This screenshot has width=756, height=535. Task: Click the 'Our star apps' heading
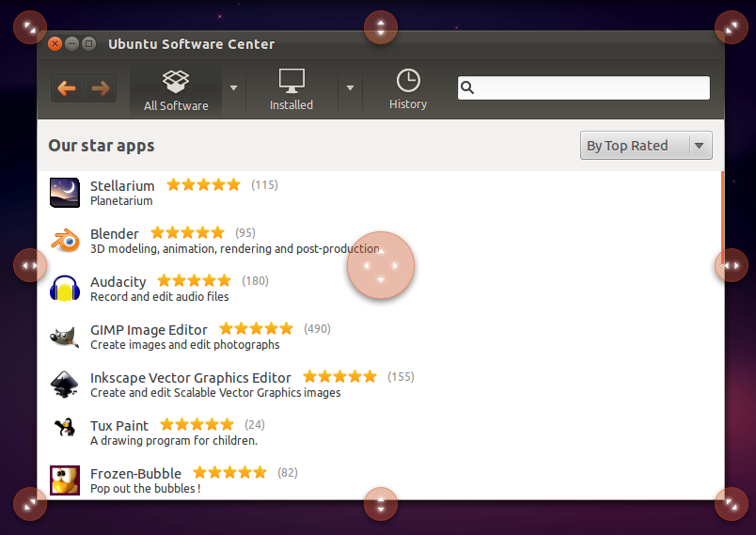click(x=102, y=146)
